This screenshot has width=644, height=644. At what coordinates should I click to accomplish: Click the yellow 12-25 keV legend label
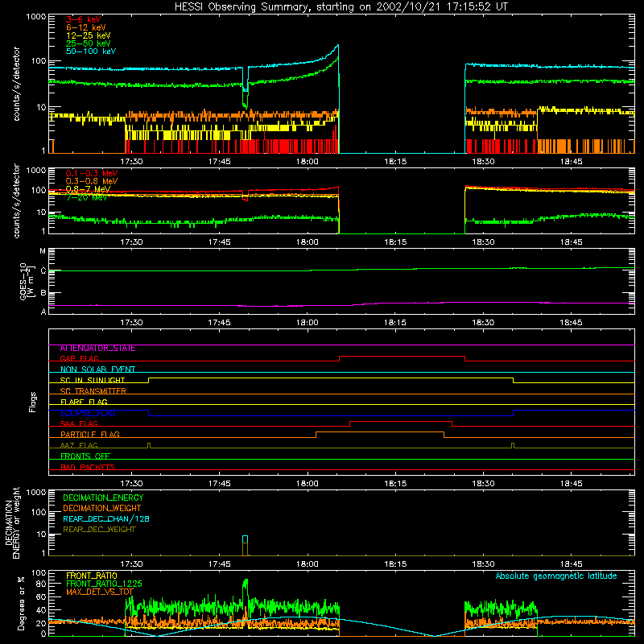pyautogui.click(x=89, y=35)
